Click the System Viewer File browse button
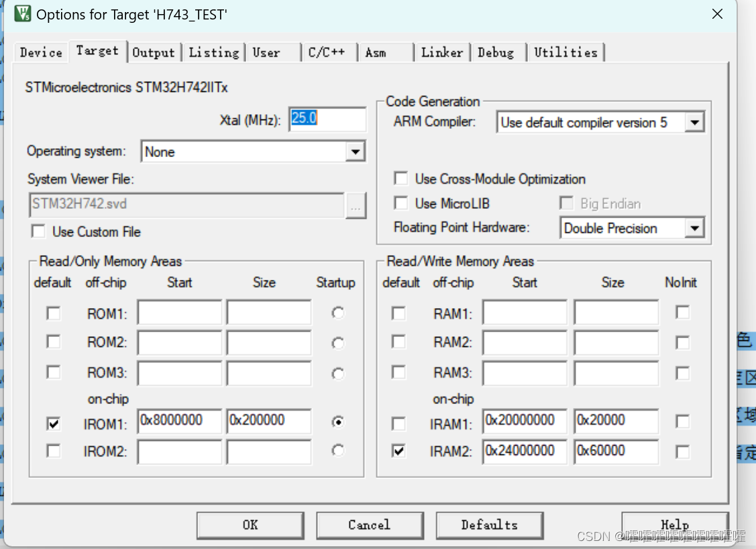The height and width of the screenshot is (549, 756). coord(356,205)
